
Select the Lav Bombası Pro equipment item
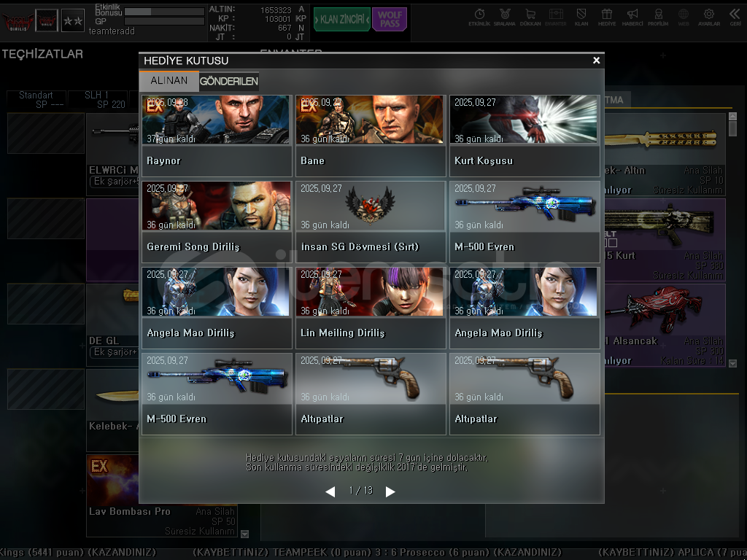(161, 496)
